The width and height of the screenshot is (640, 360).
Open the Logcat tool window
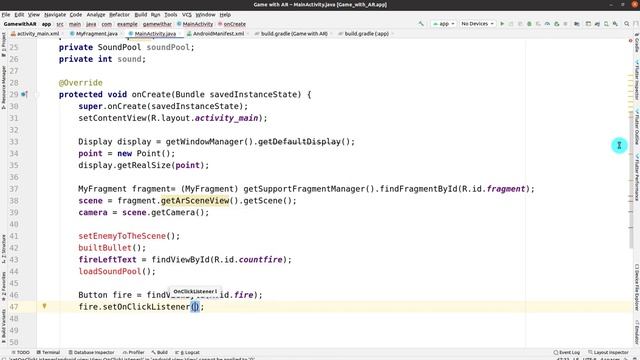pyautogui.click(x=187, y=352)
